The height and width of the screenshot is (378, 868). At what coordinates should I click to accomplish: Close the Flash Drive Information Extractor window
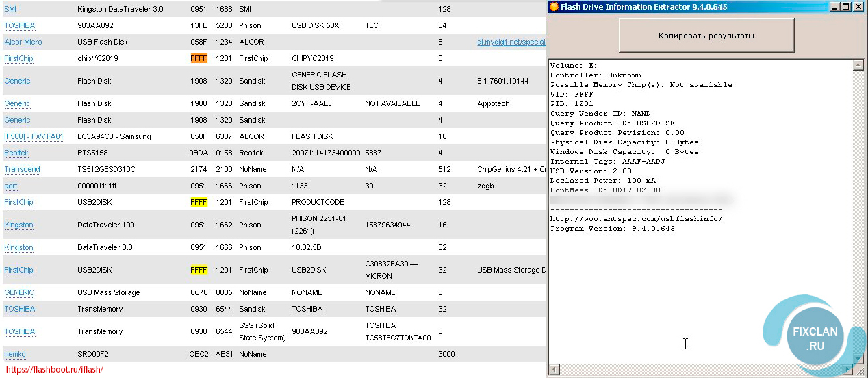(x=859, y=7)
